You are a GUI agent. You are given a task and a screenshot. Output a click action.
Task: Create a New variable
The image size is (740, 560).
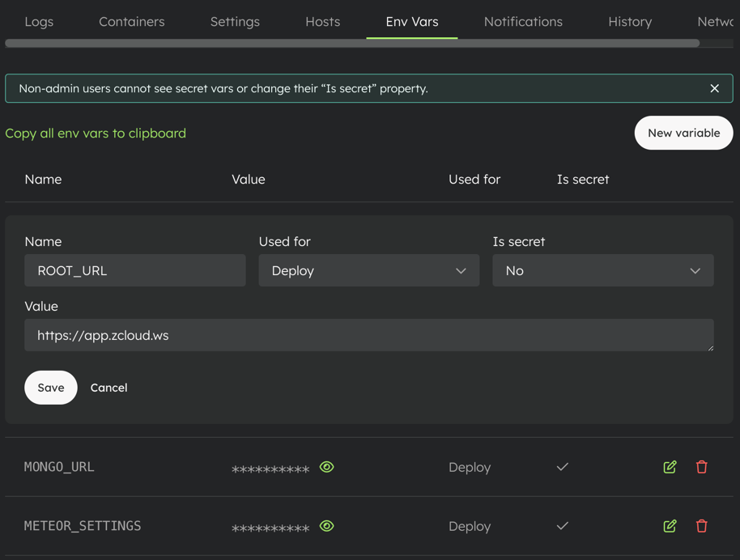click(683, 133)
